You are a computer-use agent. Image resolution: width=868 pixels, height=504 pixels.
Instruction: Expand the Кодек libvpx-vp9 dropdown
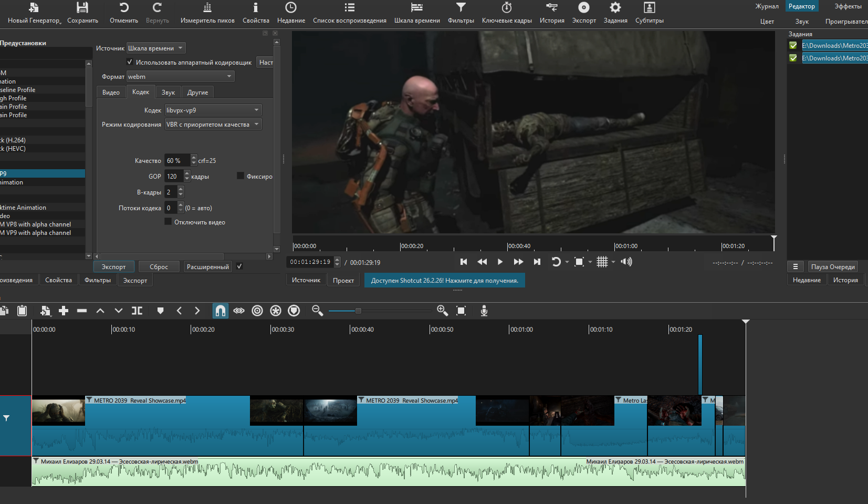(x=213, y=110)
